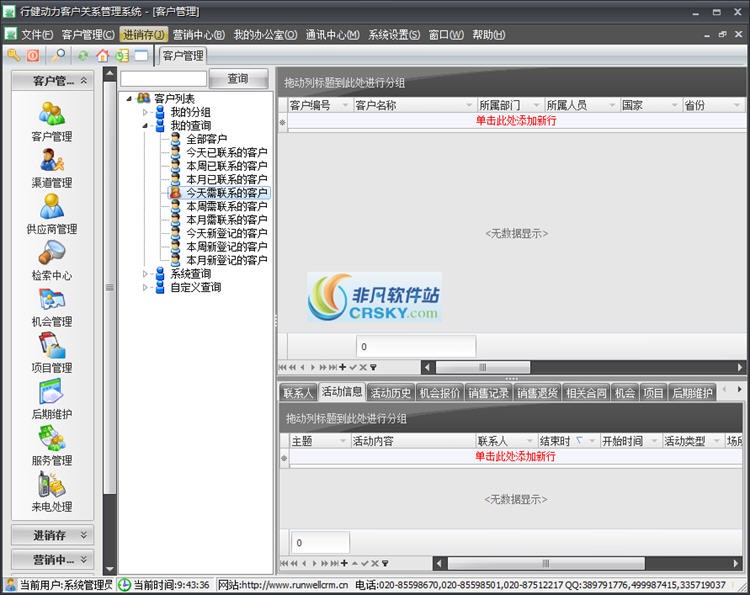Open the 营销中心(B) menu
This screenshot has width=750, height=595.
tap(199, 34)
